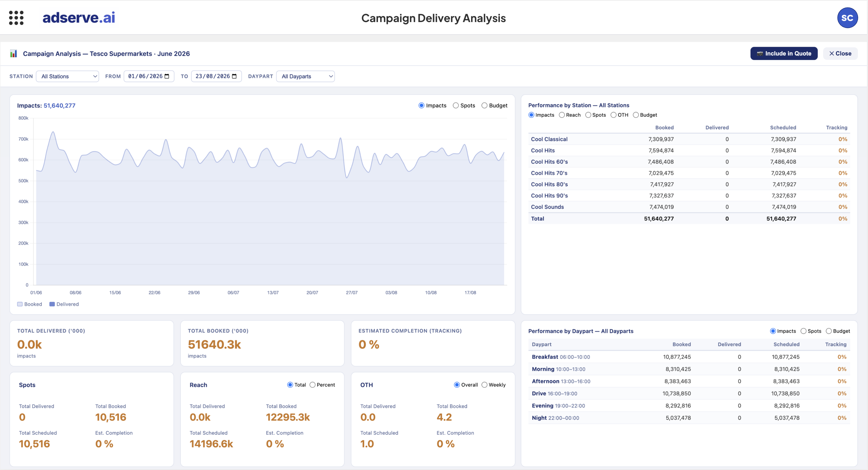Click the Evening 19:00–22:00 daypart row
Screen dimensions: 868x470
(689, 406)
